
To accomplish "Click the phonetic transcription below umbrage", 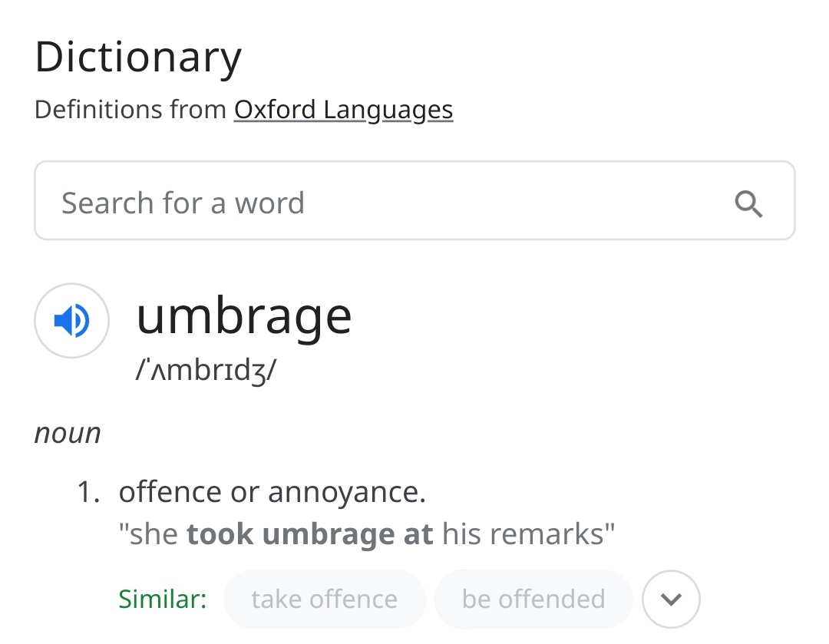I will (x=206, y=370).
